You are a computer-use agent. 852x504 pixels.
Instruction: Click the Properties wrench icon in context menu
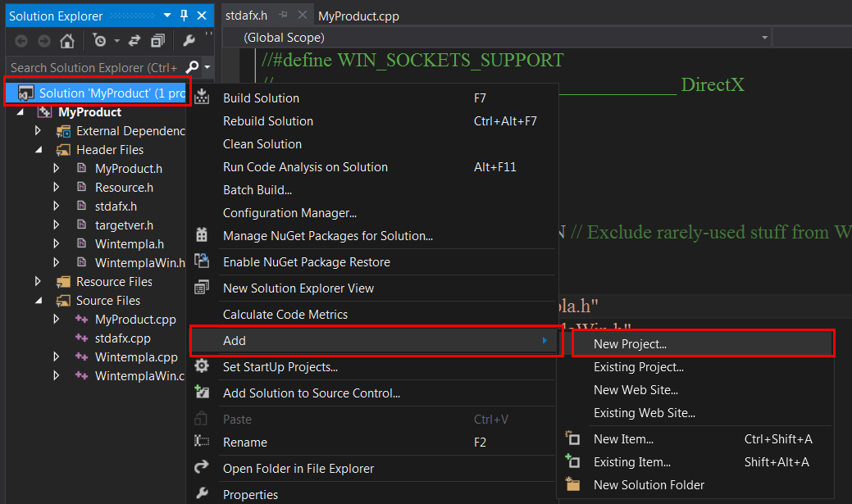click(x=202, y=493)
